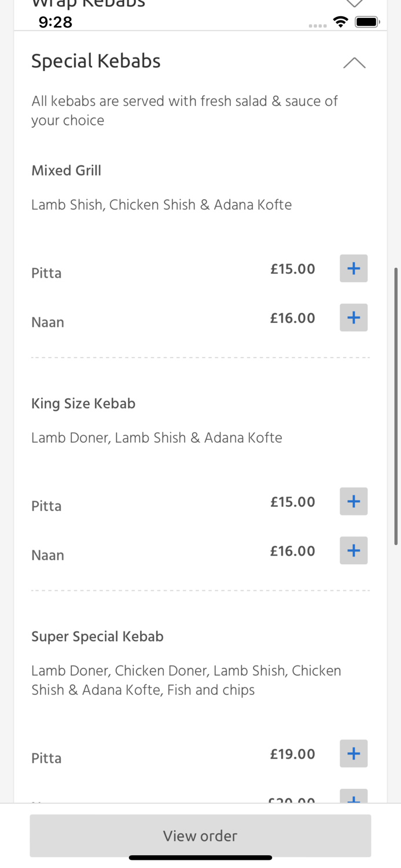This screenshot has width=401, height=868.
Task: Add Mixed Grill with Pitta to order
Action: [x=354, y=269]
